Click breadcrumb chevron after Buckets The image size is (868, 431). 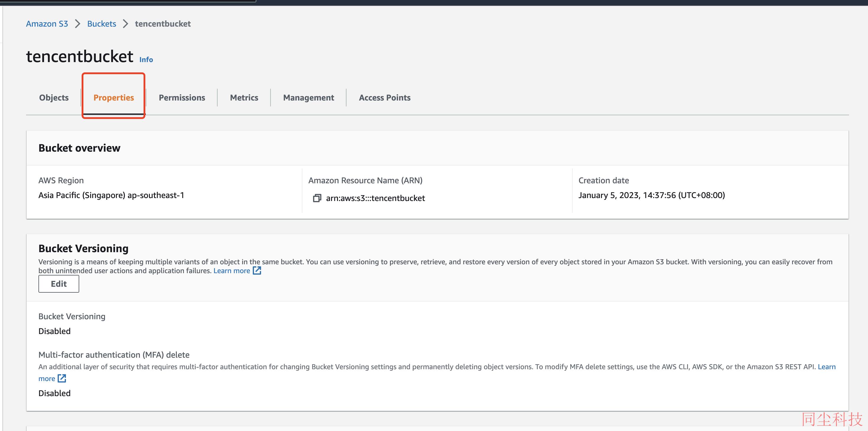[x=125, y=24]
